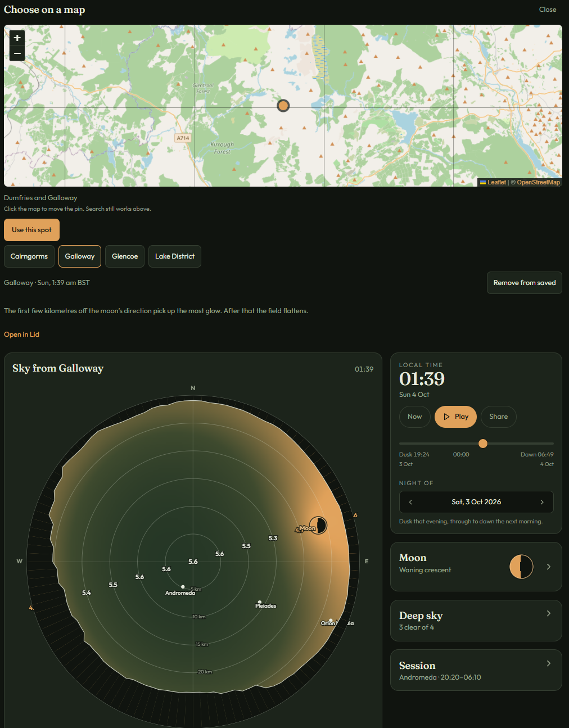Screen dimensions: 569x728
Task: Jump to the current time with Now
Action: coord(415,417)
